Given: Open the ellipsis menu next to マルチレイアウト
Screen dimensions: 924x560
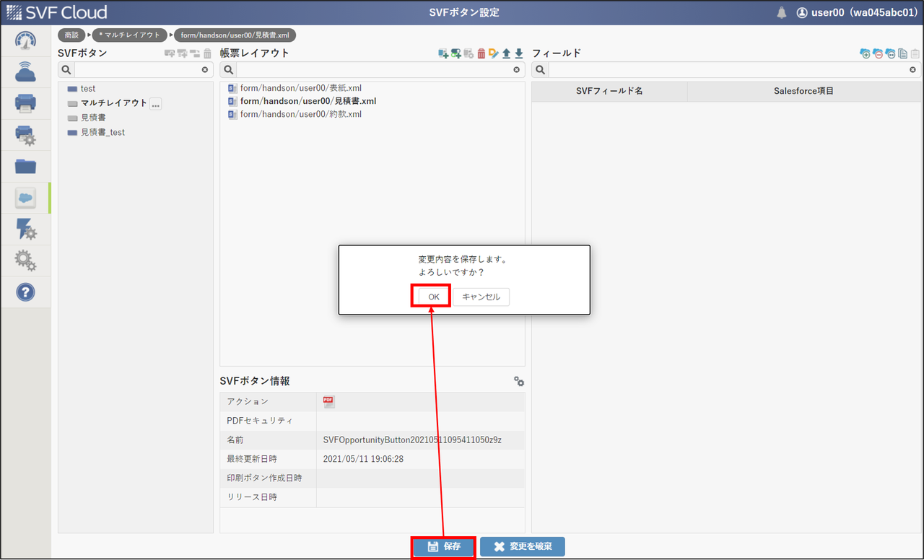Looking at the screenshot, I should point(155,104).
